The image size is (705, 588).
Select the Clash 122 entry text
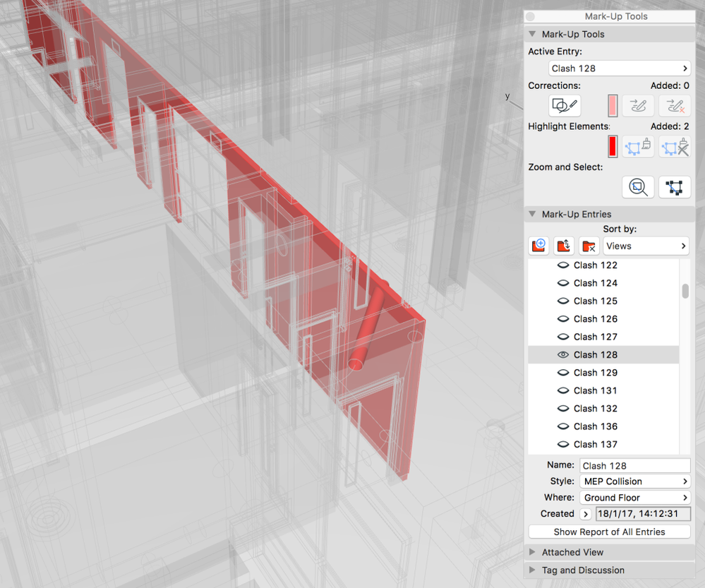tap(596, 265)
